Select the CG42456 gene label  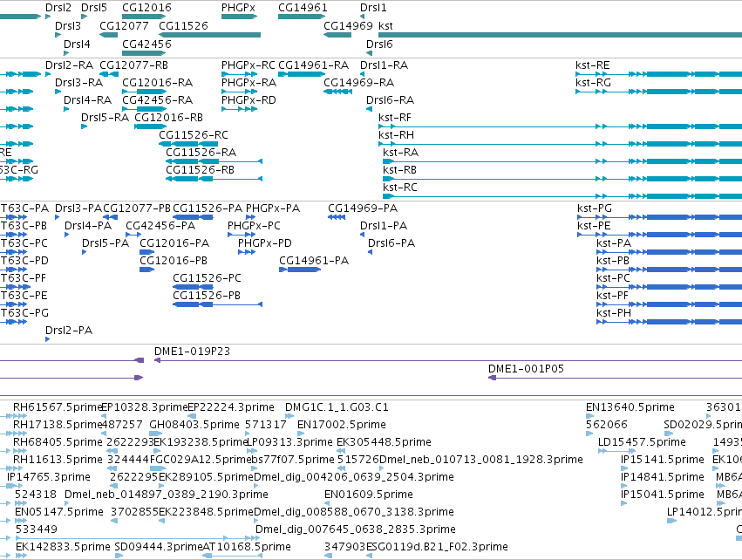[x=146, y=44]
